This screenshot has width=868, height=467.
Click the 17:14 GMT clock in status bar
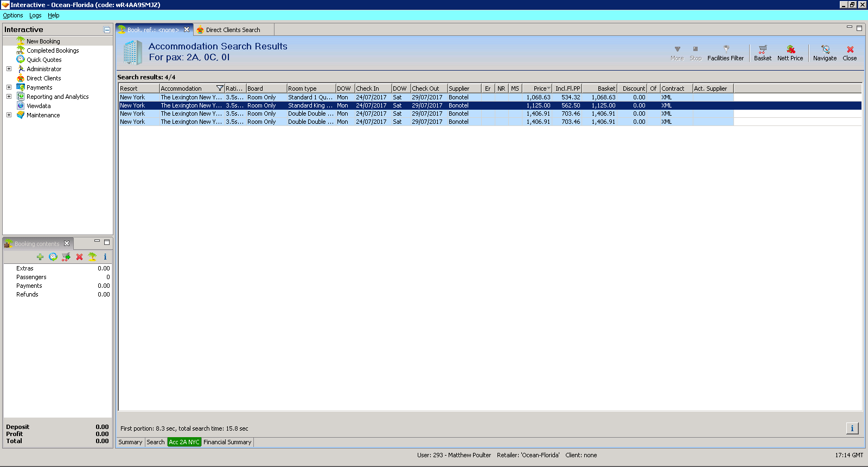[849, 455]
